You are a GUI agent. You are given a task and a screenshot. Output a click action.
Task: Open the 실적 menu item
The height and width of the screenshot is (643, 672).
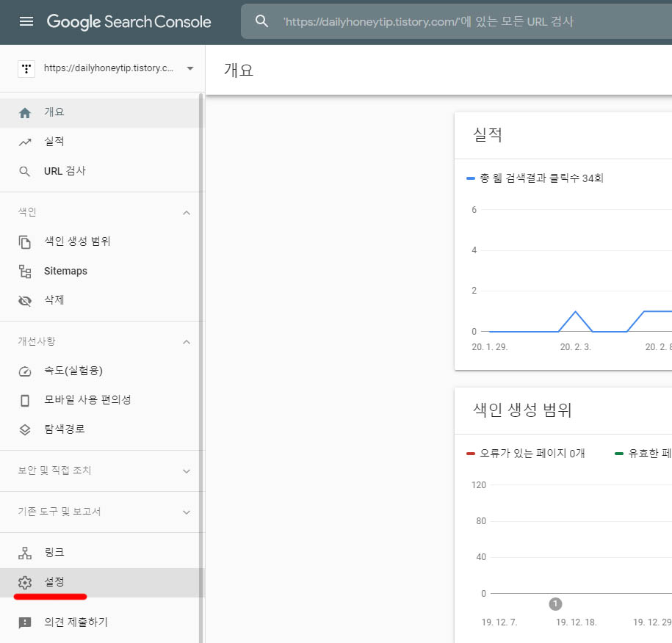(x=100, y=142)
